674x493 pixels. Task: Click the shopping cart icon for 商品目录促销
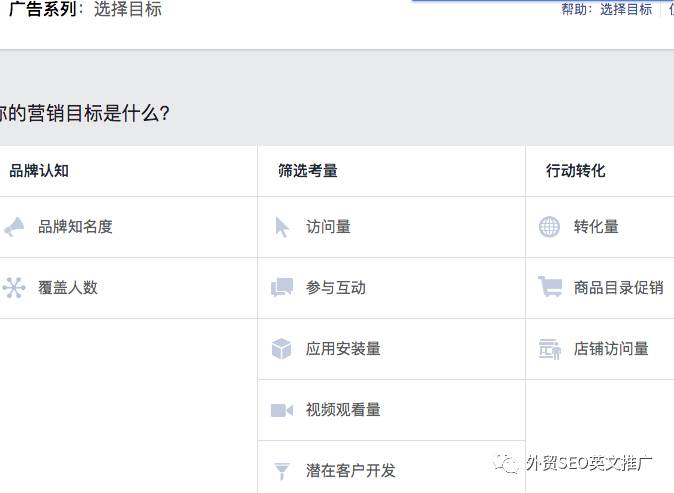tap(550, 287)
